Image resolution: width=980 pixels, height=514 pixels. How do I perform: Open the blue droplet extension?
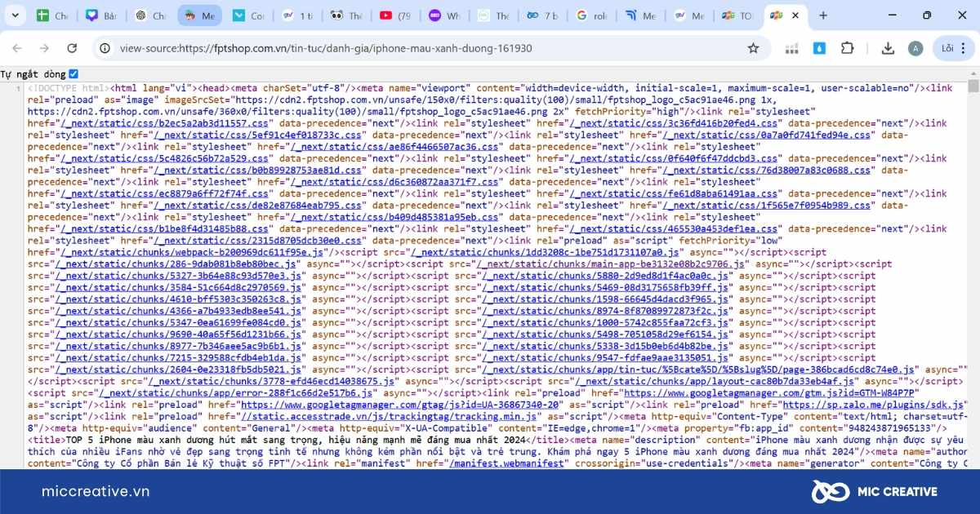coord(819,48)
